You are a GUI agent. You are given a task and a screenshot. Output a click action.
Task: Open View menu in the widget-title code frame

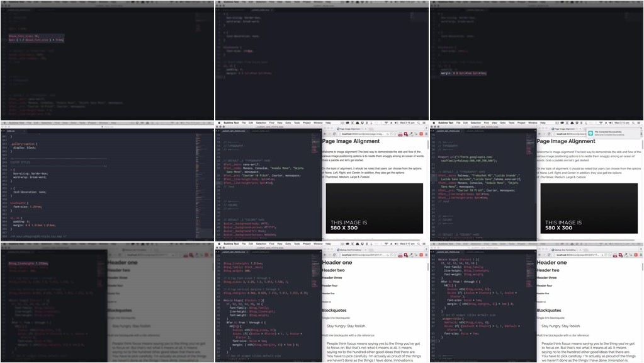(494, 244)
